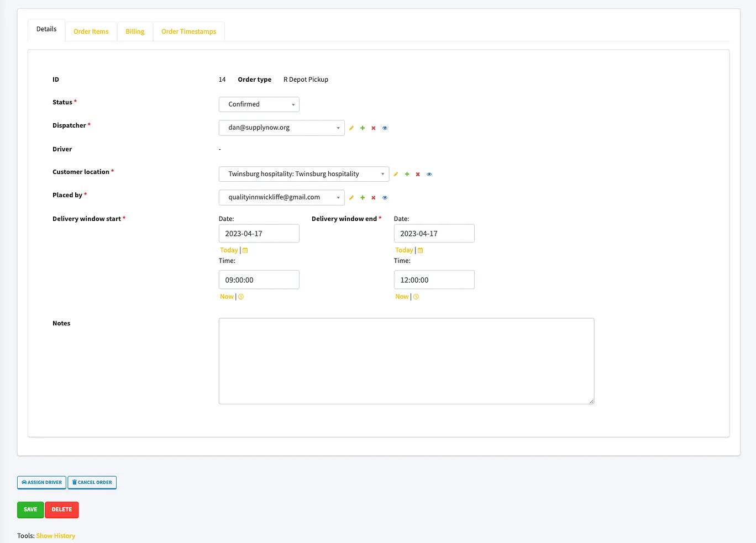Open calendar picker for delivery window start
Viewport: 756px width, 543px height.
(x=245, y=250)
